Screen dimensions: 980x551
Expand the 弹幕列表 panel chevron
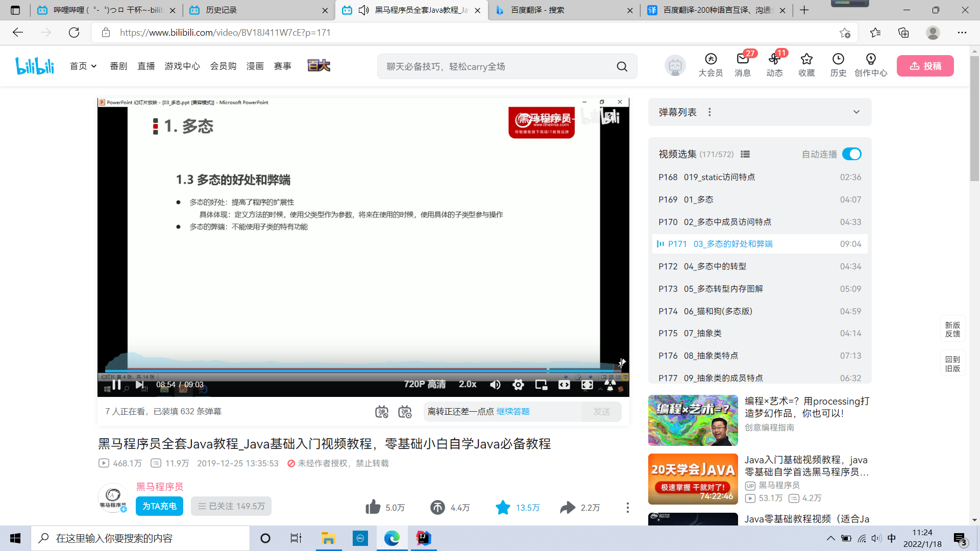tap(856, 112)
